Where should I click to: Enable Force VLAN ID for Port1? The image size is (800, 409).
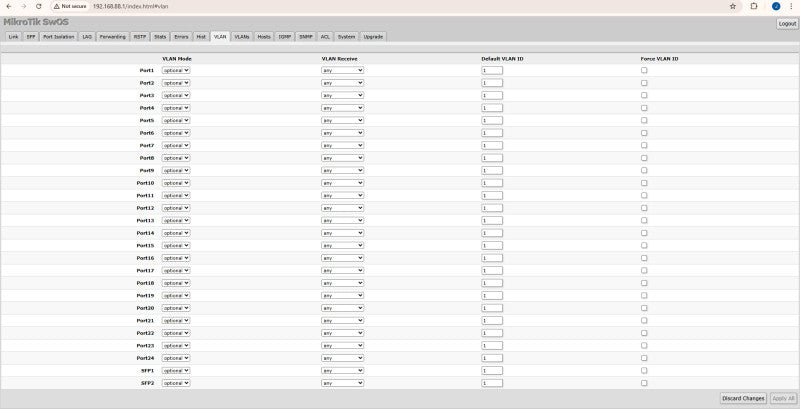(x=644, y=70)
